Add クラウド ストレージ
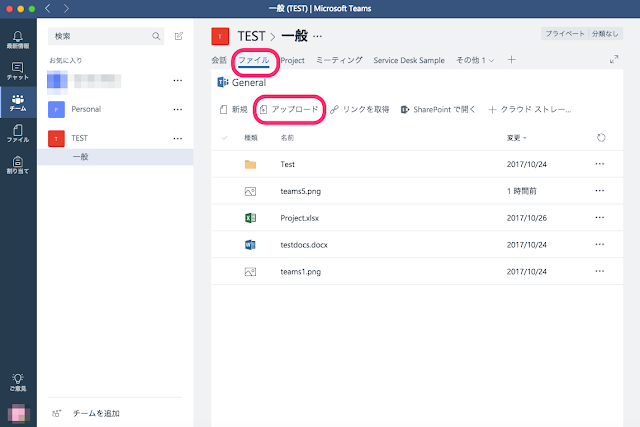 coord(530,109)
